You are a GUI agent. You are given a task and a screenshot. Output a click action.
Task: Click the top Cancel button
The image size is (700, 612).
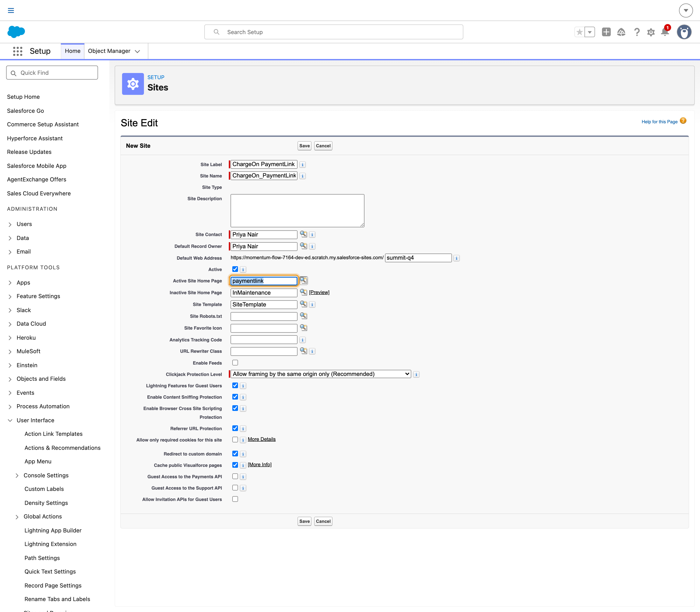pyautogui.click(x=323, y=146)
